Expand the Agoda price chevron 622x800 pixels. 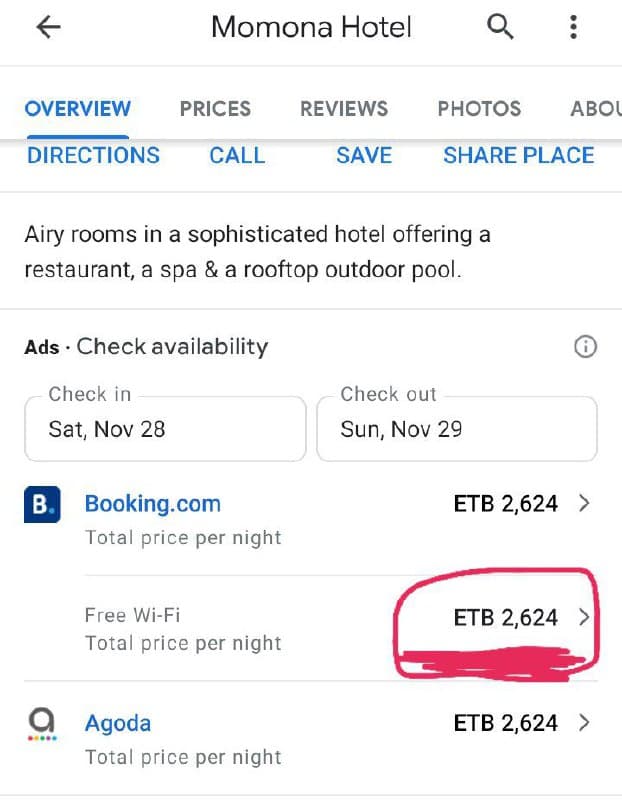[x=584, y=723]
